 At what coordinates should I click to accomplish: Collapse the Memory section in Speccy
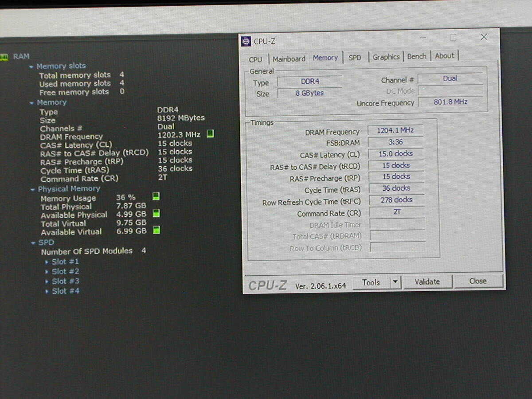[32, 103]
